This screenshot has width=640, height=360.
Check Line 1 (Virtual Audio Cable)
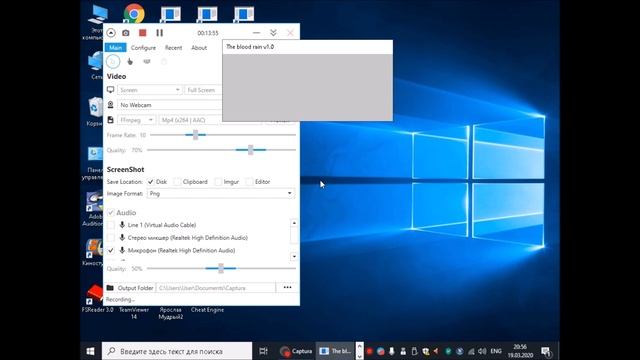coord(111,225)
